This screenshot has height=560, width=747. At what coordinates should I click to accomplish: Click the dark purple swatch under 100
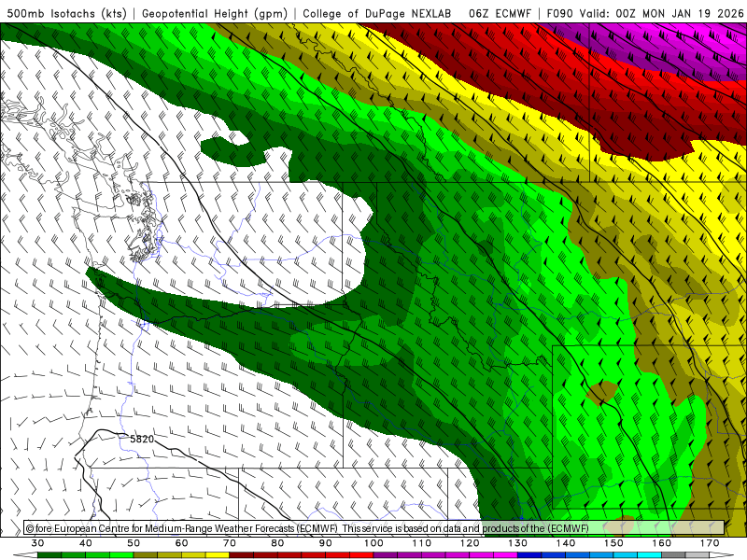386,555
